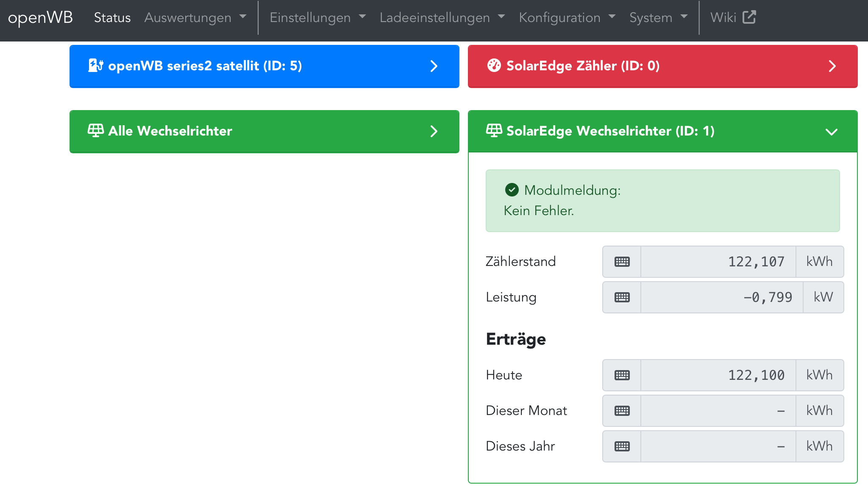Click the Dieser Monat value field

point(718,411)
